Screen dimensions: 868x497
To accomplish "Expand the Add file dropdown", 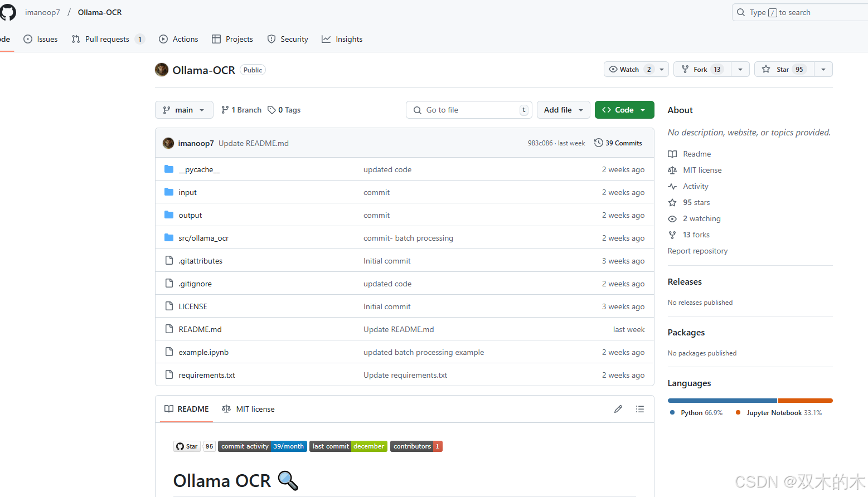I will pyautogui.click(x=564, y=110).
